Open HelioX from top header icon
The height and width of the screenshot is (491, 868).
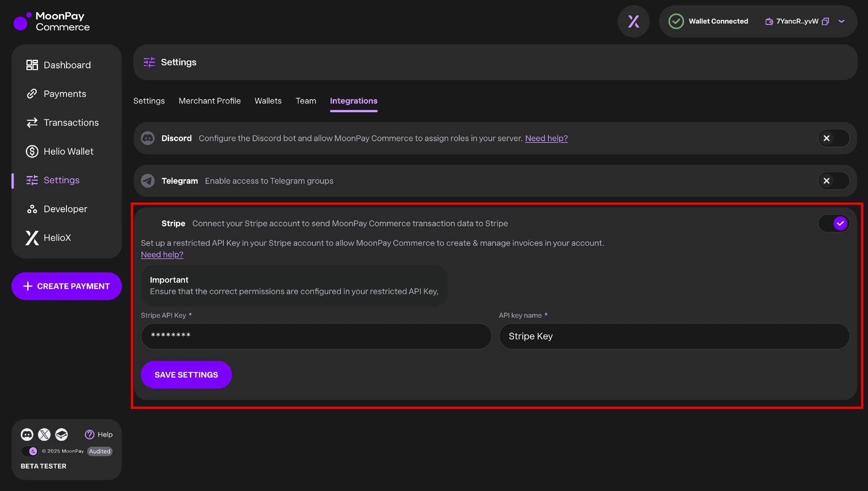[x=633, y=21]
